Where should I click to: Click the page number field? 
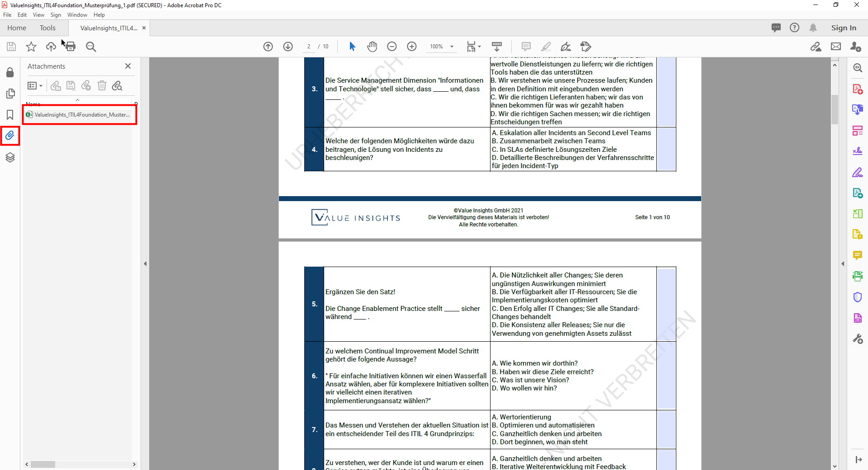[309, 47]
